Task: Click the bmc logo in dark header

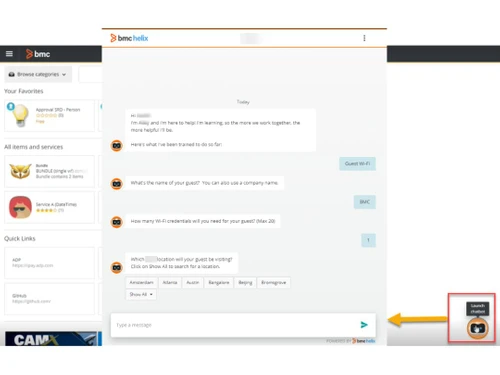Action: click(x=38, y=54)
